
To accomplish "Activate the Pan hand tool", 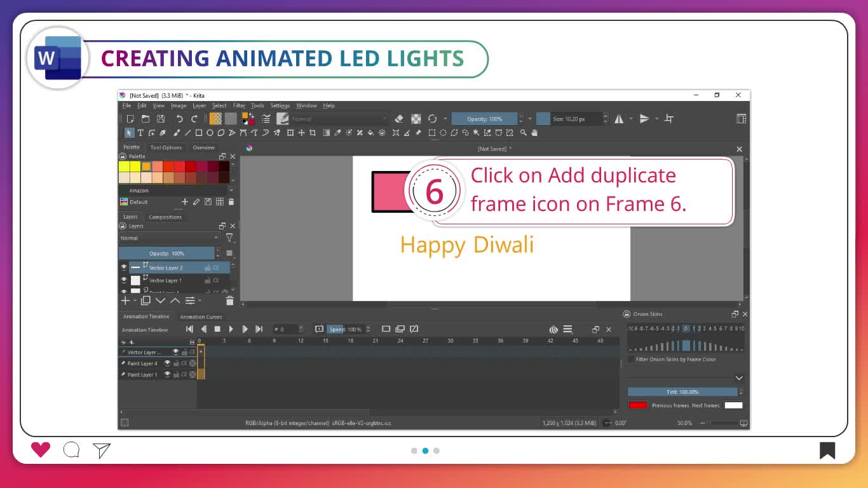I will click(534, 133).
